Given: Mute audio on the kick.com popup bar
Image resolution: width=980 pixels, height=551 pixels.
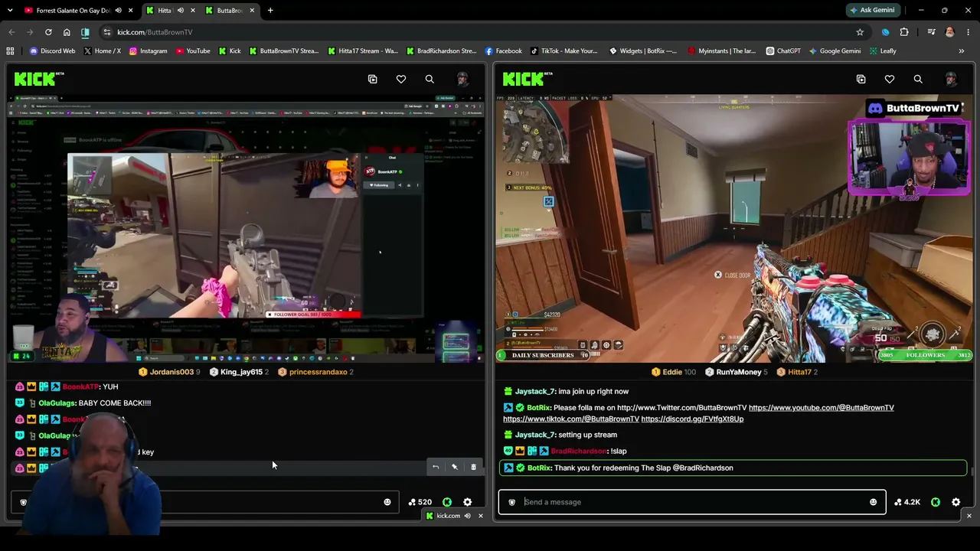Looking at the screenshot, I should (466, 516).
